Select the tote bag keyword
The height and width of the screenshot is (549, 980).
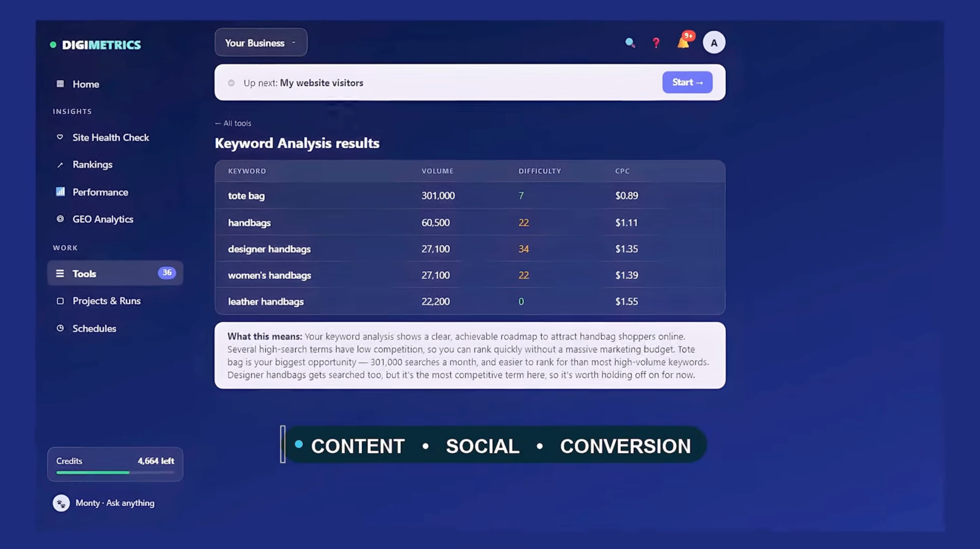[x=246, y=196]
